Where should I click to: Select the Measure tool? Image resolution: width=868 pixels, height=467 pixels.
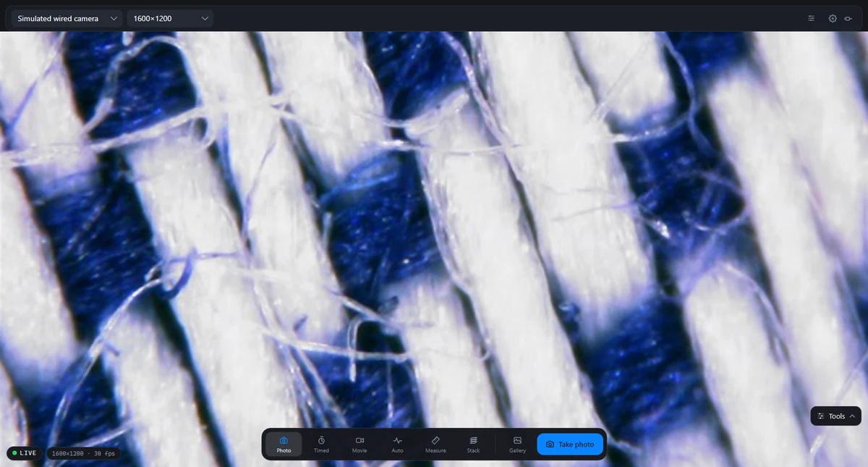[x=435, y=444]
